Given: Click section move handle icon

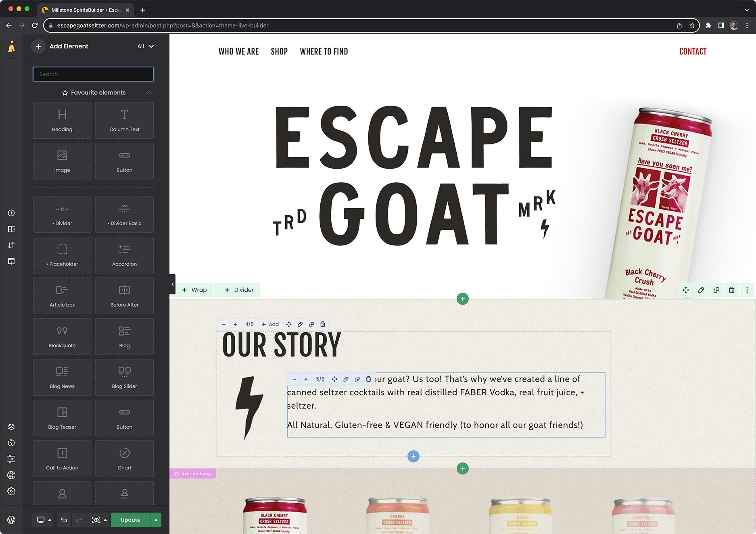Looking at the screenshot, I should coord(686,290).
